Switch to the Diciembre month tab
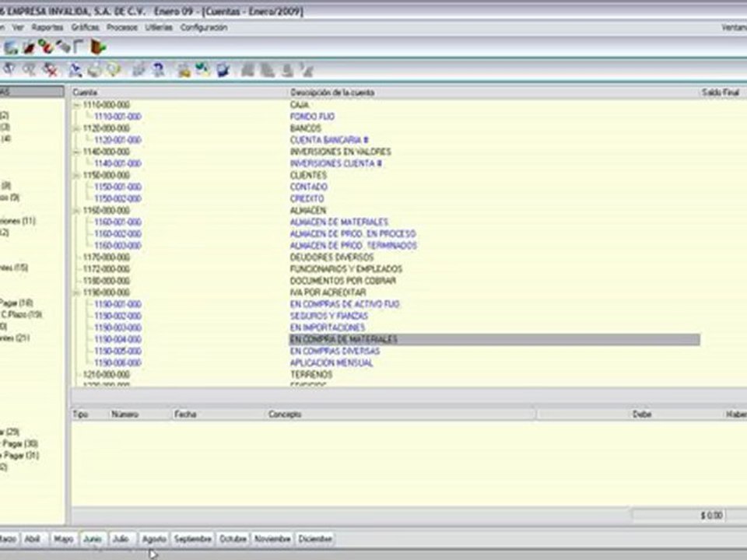The height and width of the screenshot is (560, 747). pyautogui.click(x=315, y=538)
